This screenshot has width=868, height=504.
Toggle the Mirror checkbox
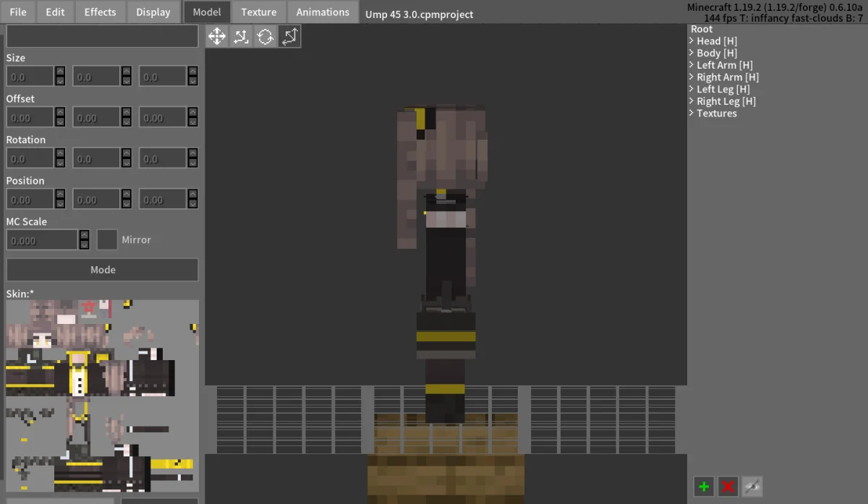tap(107, 239)
